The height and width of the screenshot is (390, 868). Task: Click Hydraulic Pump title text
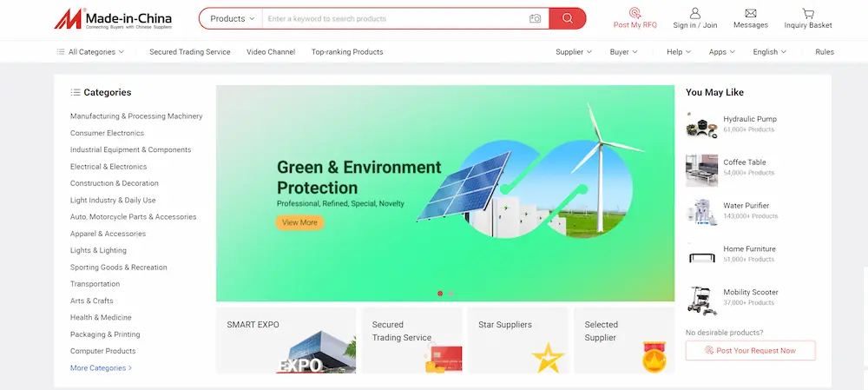750,118
